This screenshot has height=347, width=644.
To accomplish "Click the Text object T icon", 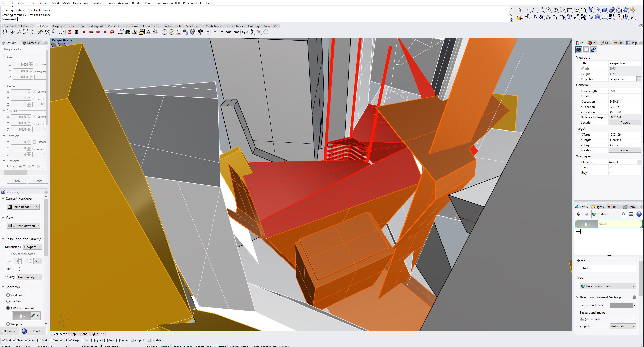I will point(569,17).
